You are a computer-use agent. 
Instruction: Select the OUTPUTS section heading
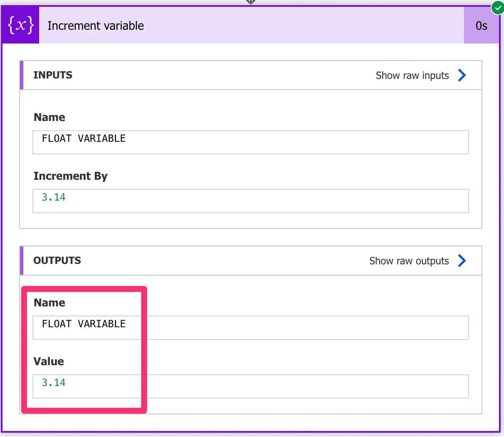click(57, 261)
